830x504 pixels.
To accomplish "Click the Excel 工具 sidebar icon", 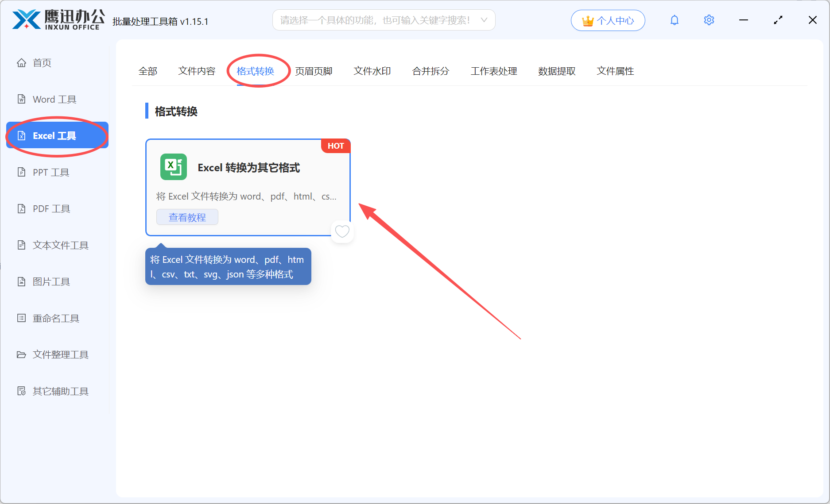I will point(21,135).
